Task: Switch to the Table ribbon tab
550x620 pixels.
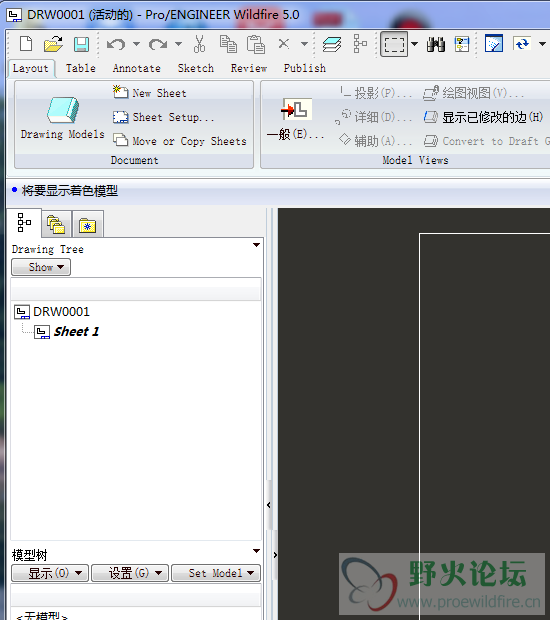Action: (x=81, y=68)
